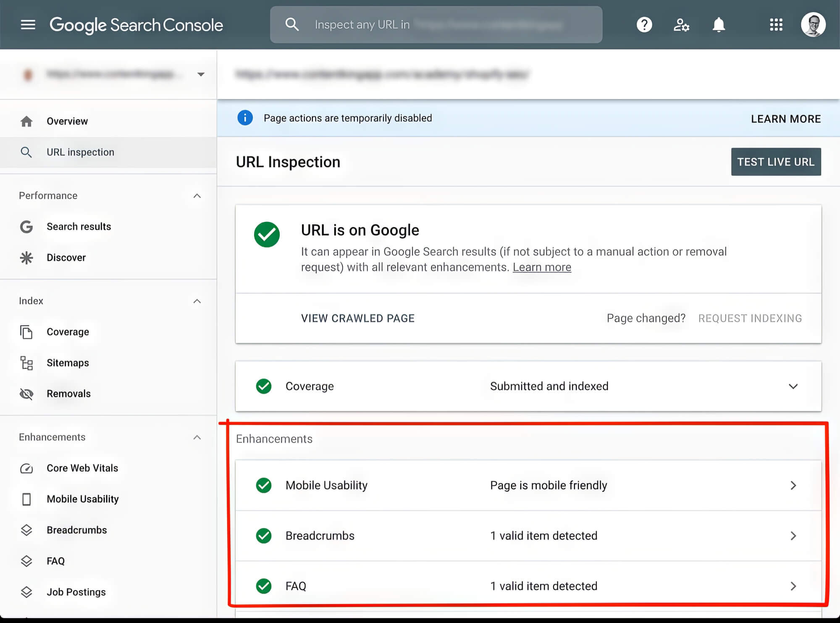Open the navigation hamburger menu
The width and height of the screenshot is (840, 623).
pos(28,25)
